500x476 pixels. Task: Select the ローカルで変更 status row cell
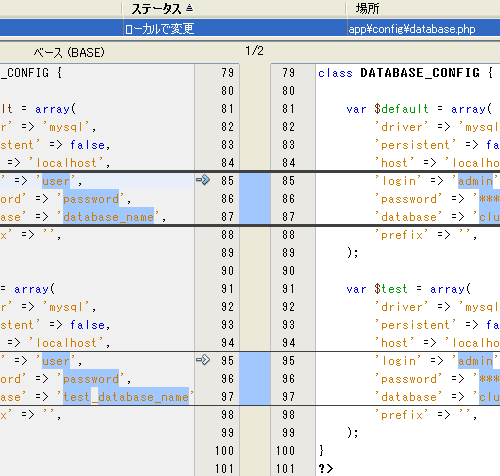pos(235,29)
